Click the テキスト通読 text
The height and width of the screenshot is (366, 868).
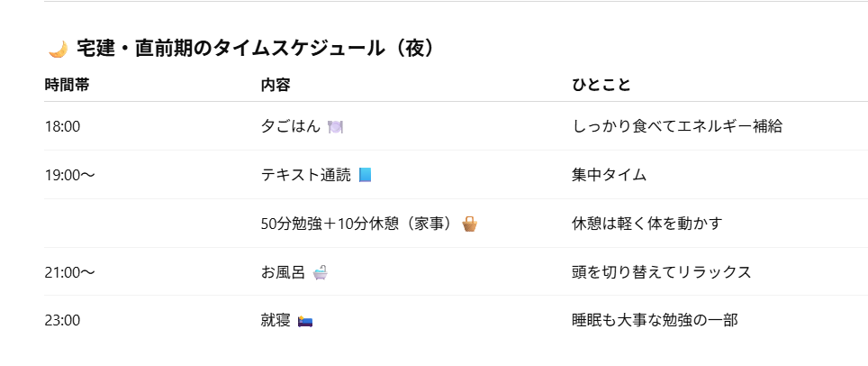(305, 176)
